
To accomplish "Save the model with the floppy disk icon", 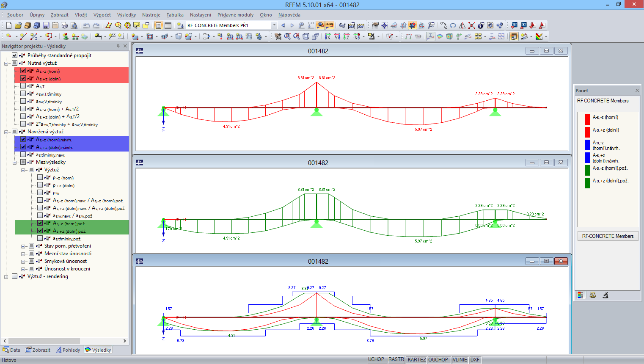I will pyautogui.click(x=46, y=25).
